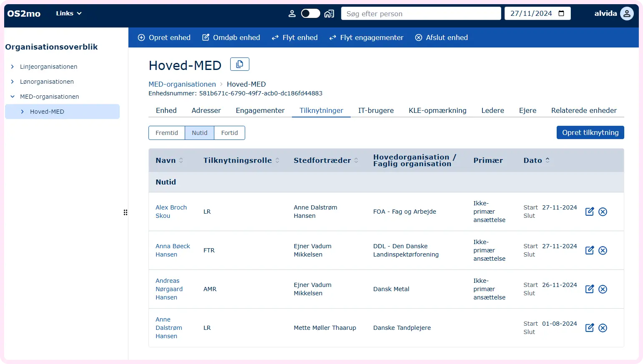This screenshot has height=364, width=643.
Task: Open Andreas Nørgaard Hansen's profile link
Action: (x=169, y=289)
